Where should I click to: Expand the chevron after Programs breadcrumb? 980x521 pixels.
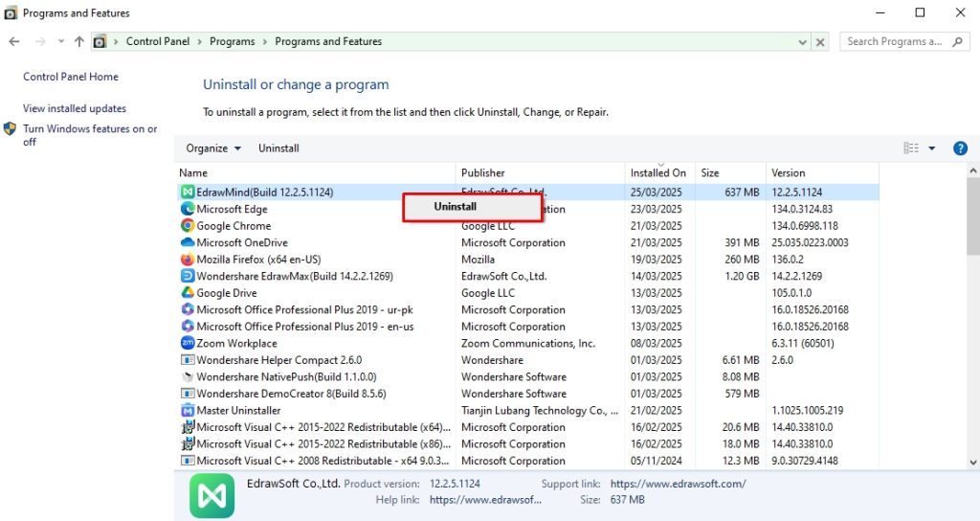[x=265, y=42]
